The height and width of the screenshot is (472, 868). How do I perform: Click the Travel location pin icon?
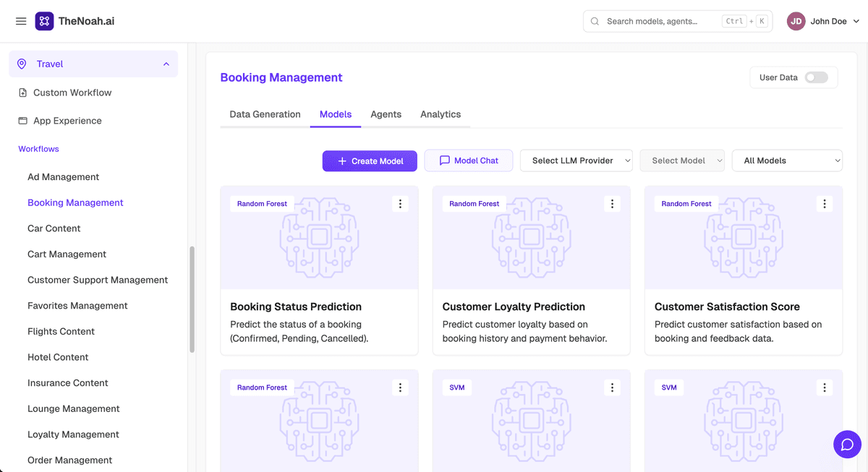[22, 64]
